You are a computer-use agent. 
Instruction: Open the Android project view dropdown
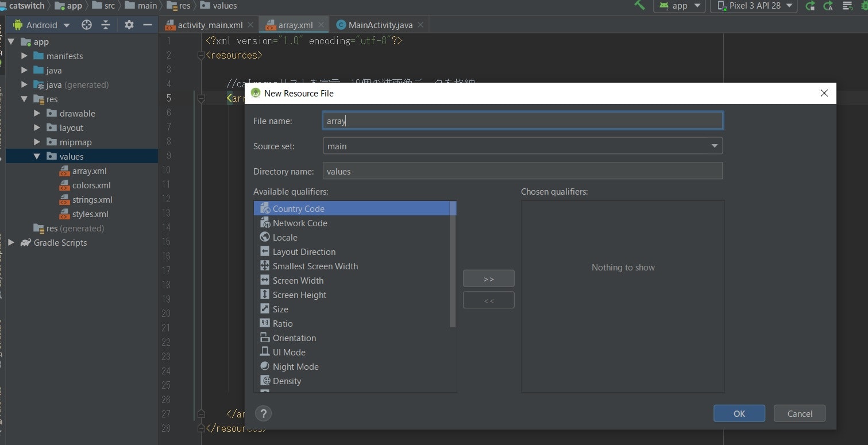coord(41,25)
